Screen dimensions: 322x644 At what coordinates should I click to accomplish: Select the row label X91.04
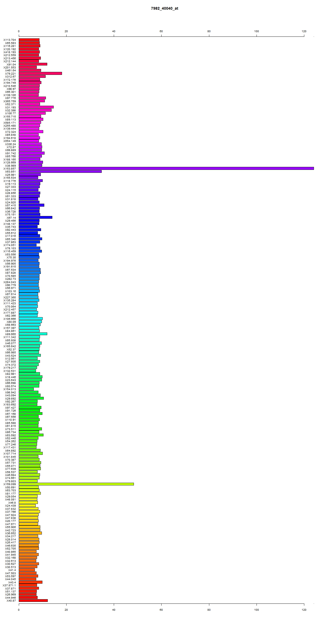[11, 64]
